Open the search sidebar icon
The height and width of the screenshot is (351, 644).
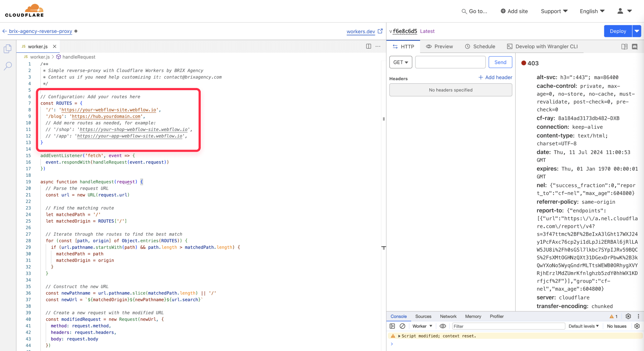8,66
